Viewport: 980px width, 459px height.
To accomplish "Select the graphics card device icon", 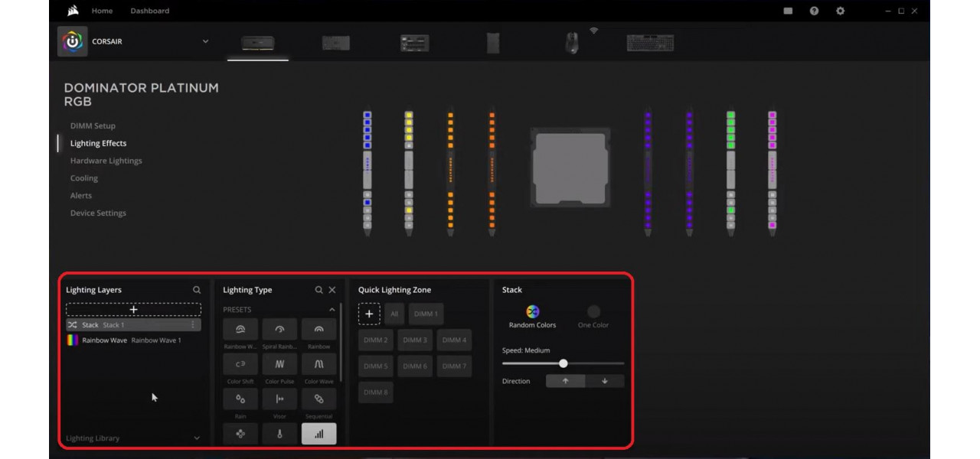I will (335, 43).
